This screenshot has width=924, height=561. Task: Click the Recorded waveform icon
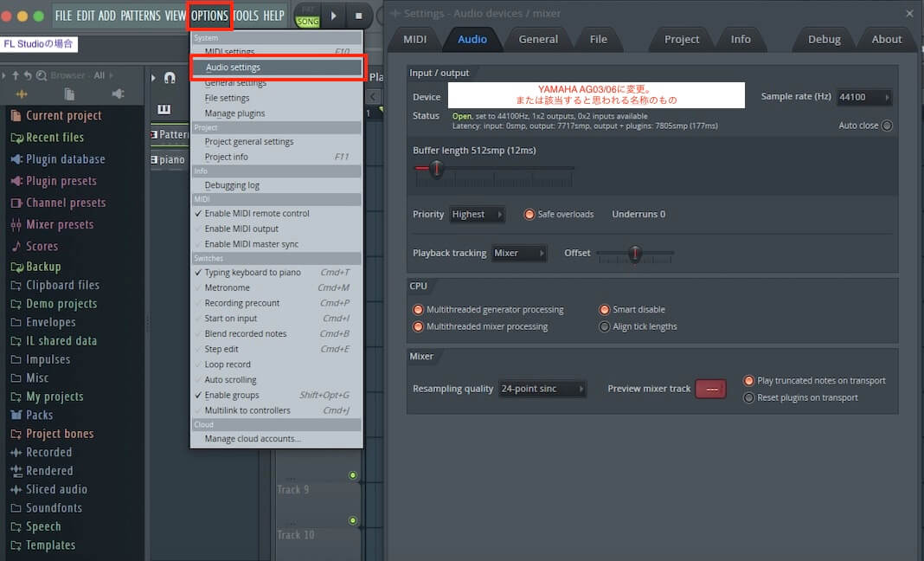pyautogui.click(x=16, y=453)
